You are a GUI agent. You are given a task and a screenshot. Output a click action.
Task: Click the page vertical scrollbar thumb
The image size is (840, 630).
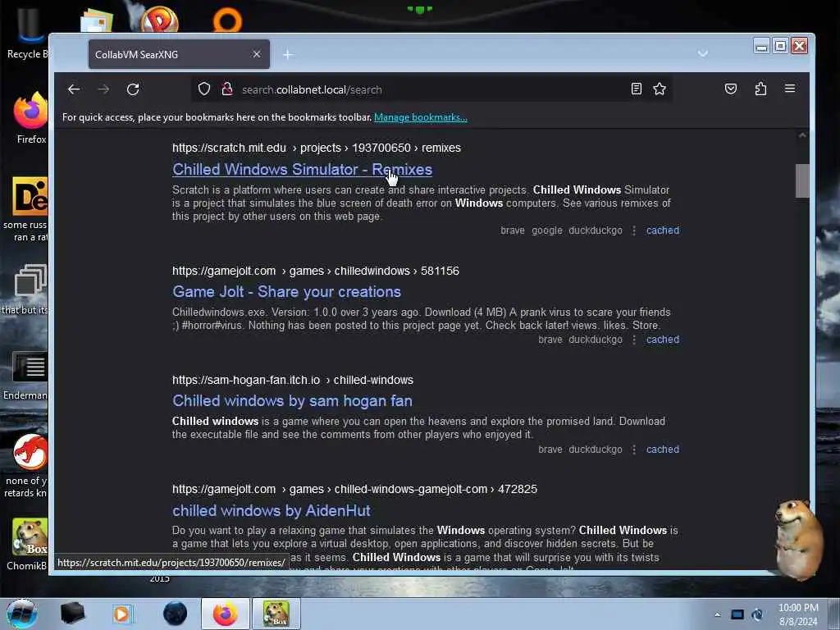(x=802, y=181)
